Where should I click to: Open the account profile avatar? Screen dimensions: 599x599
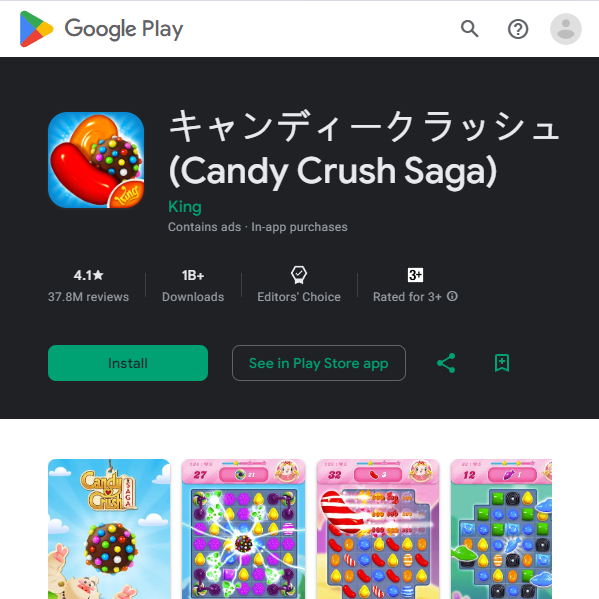tap(565, 29)
